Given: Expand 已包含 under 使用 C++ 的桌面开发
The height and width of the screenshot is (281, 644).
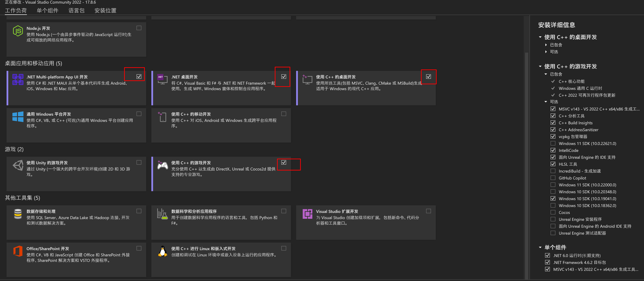Looking at the screenshot, I should click(546, 45).
